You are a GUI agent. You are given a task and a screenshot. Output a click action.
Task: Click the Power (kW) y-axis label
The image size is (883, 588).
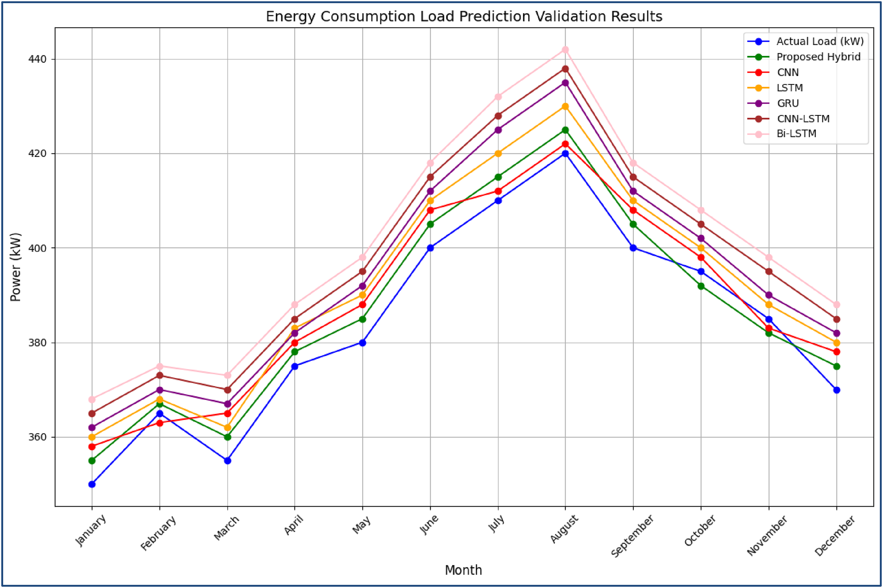pyautogui.click(x=16, y=267)
